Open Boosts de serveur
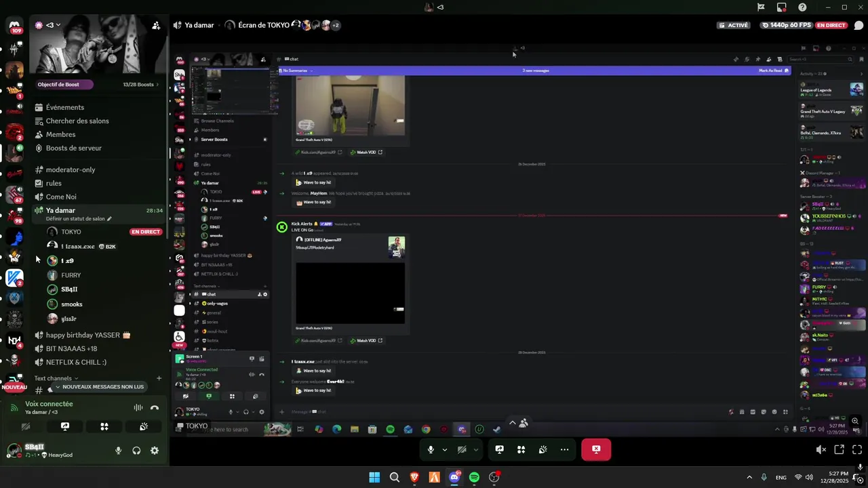The image size is (868, 488). click(74, 148)
